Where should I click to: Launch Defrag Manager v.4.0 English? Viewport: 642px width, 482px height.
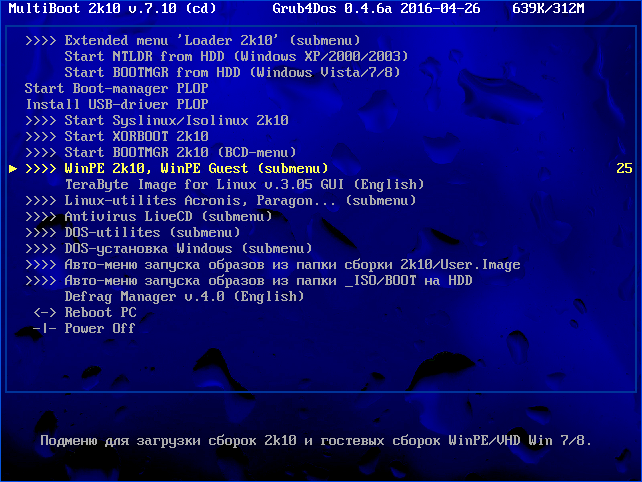point(184,296)
